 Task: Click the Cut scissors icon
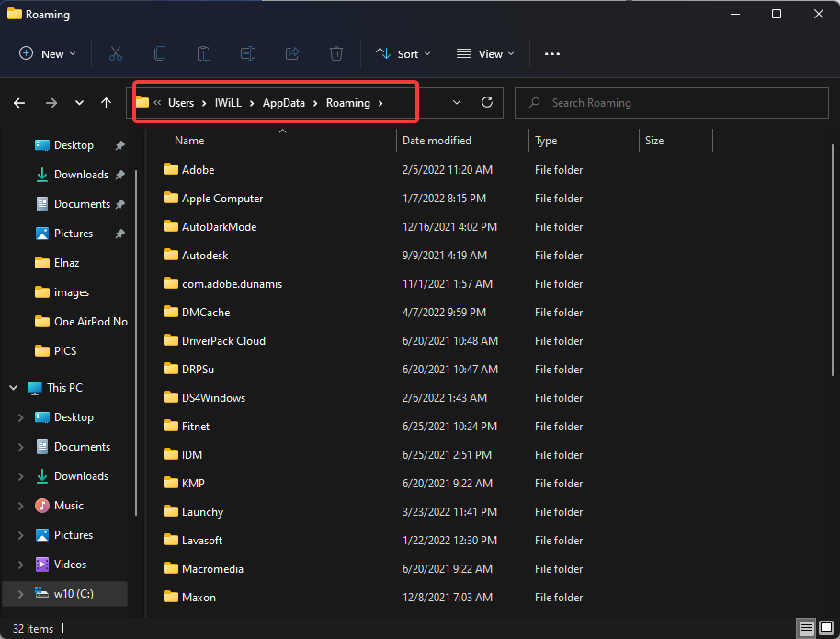116,53
